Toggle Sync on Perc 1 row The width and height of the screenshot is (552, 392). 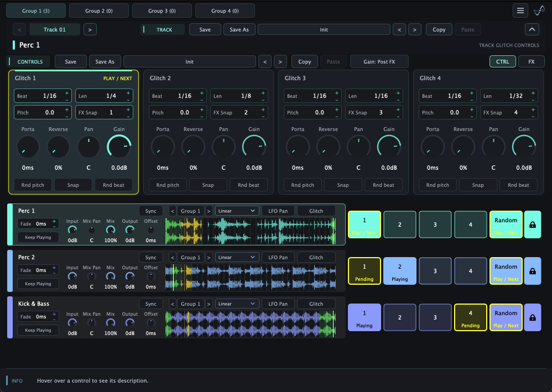150,211
